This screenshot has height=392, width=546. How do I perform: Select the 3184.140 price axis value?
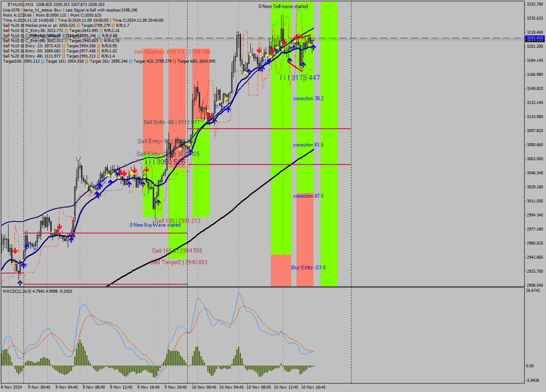click(535, 61)
